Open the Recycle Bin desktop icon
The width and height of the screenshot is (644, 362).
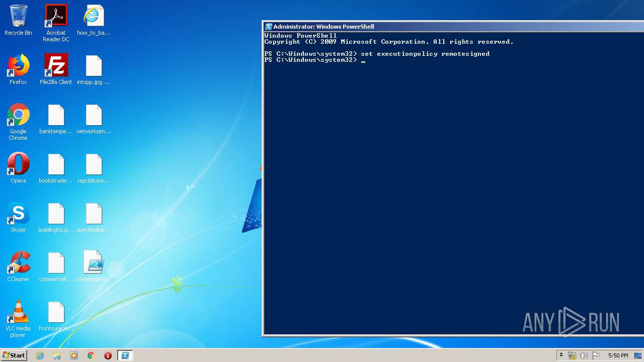click(x=18, y=20)
